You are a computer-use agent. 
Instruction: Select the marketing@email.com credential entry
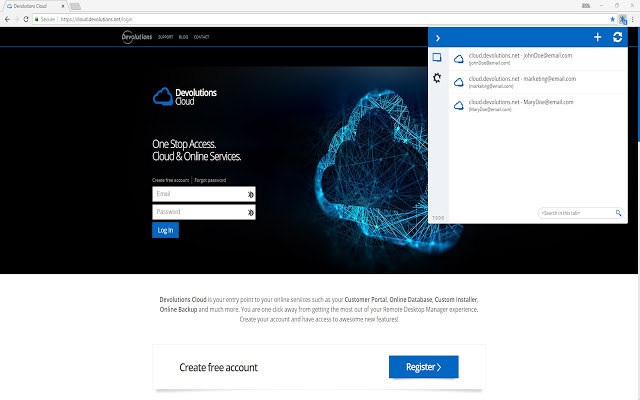click(538, 82)
